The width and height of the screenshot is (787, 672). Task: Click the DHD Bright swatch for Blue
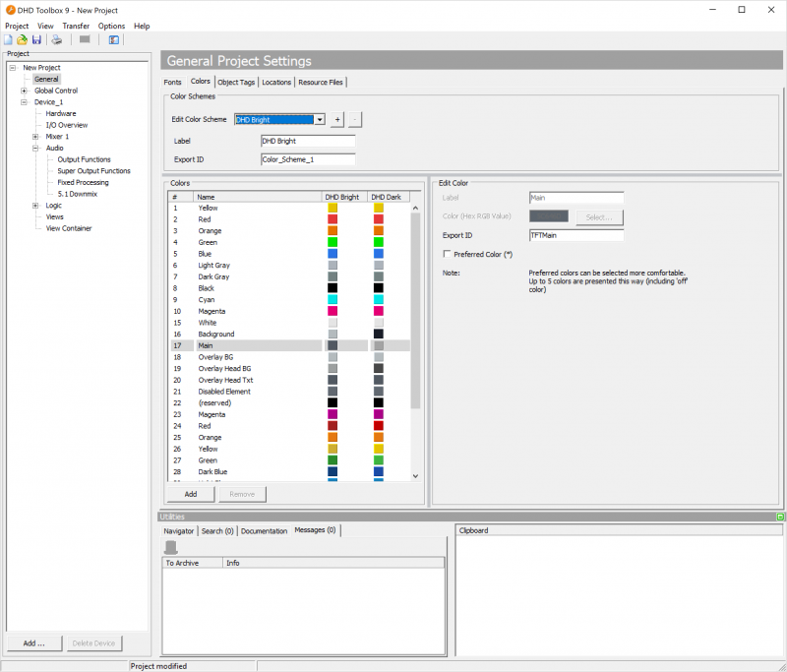pos(333,254)
